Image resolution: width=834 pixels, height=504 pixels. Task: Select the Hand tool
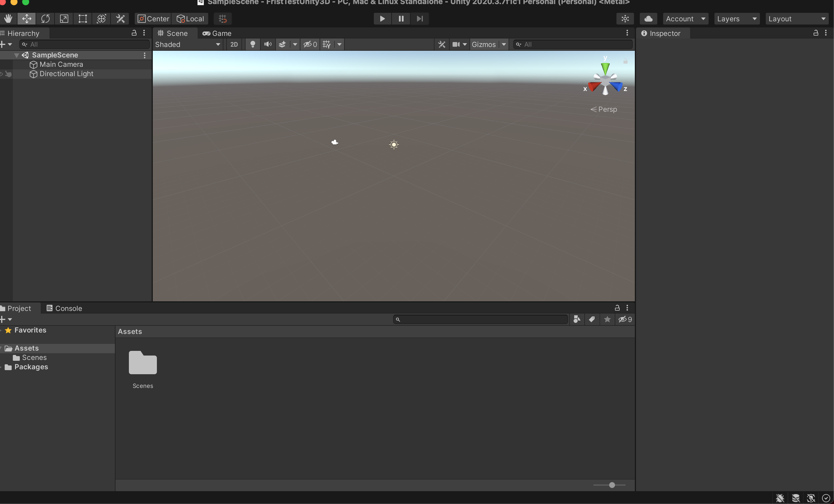pyautogui.click(x=8, y=19)
